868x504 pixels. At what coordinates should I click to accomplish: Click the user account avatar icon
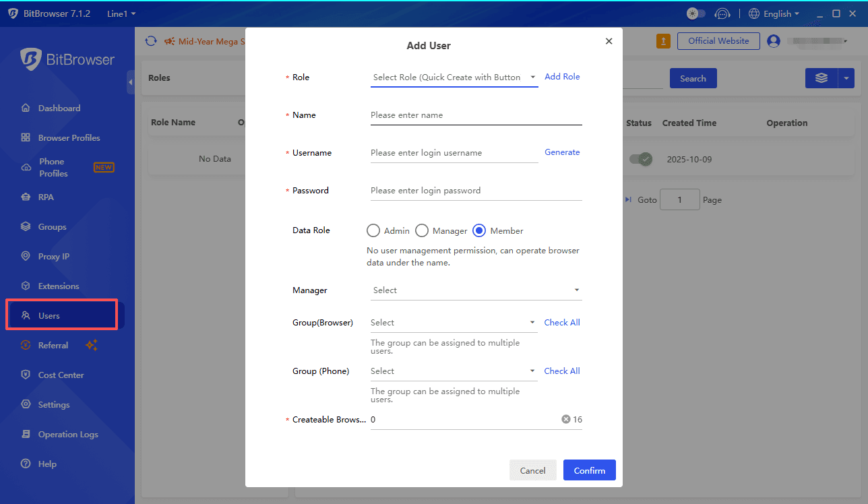click(774, 41)
